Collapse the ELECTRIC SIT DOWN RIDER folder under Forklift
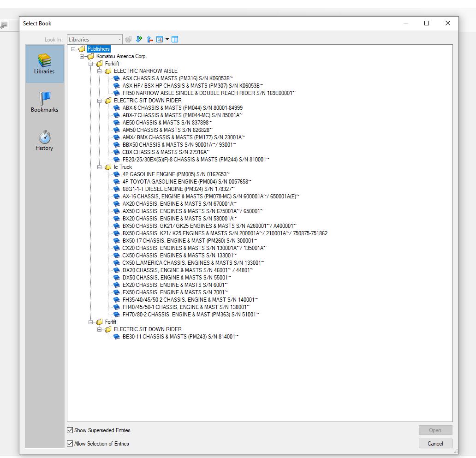This screenshot has width=476, height=458. click(100, 101)
